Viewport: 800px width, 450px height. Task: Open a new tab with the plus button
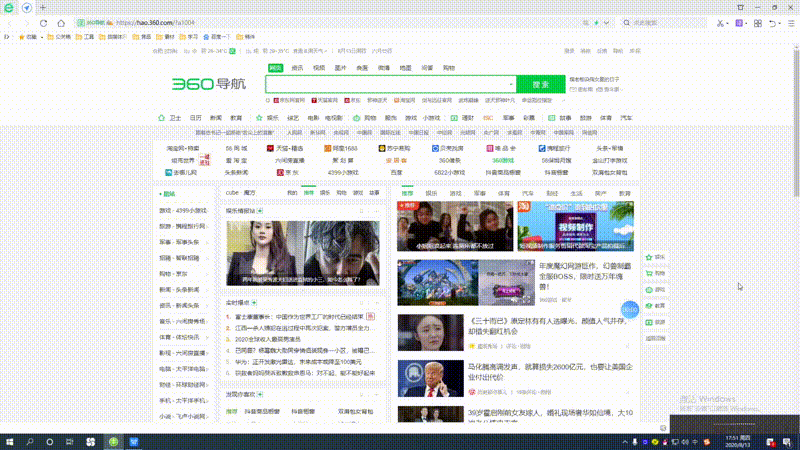coord(43,8)
